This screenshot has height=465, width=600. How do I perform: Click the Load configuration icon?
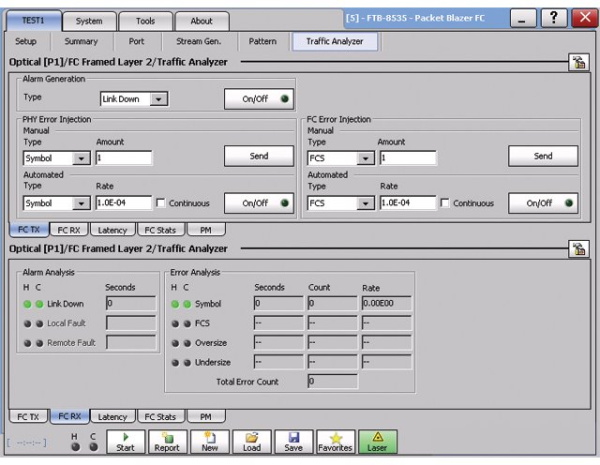pos(252,442)
